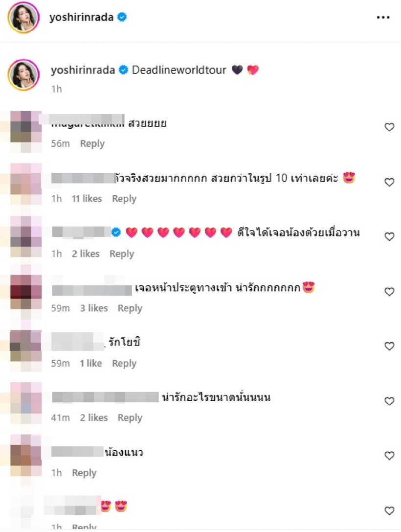Like the สวยยยย comment with the heart
Screen dimensions: 401x532
click(x=389, y=127)
